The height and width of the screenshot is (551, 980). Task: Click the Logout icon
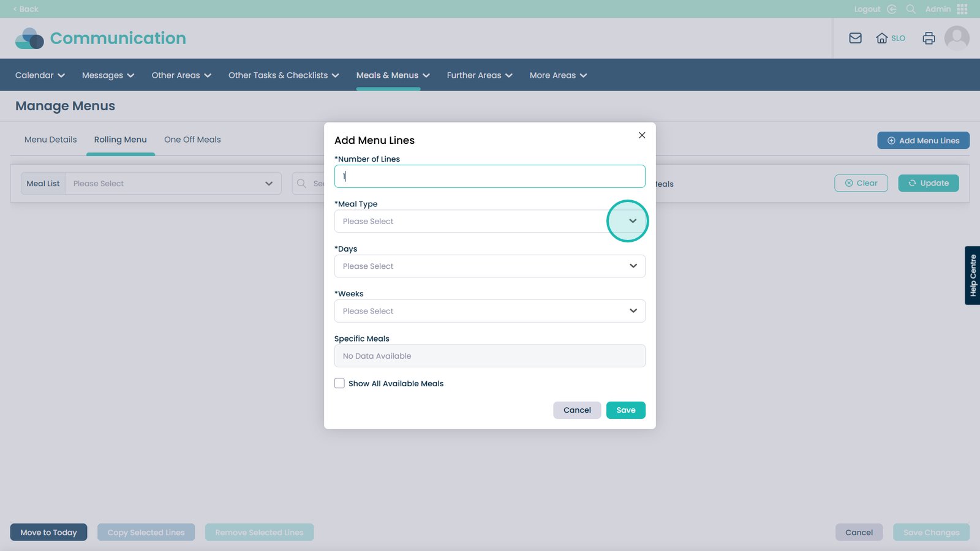pos(892,9)
